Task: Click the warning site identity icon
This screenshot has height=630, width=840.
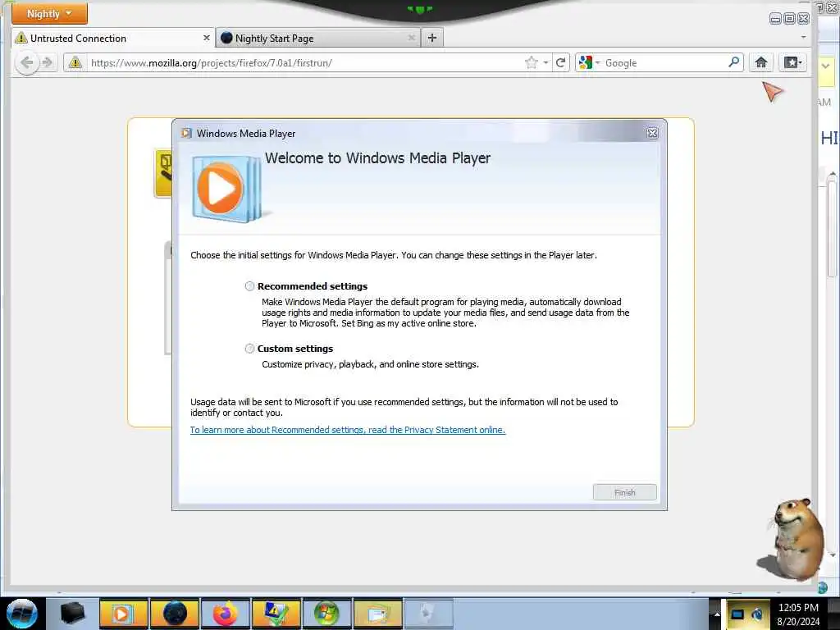Action: [x=75, y=62]
